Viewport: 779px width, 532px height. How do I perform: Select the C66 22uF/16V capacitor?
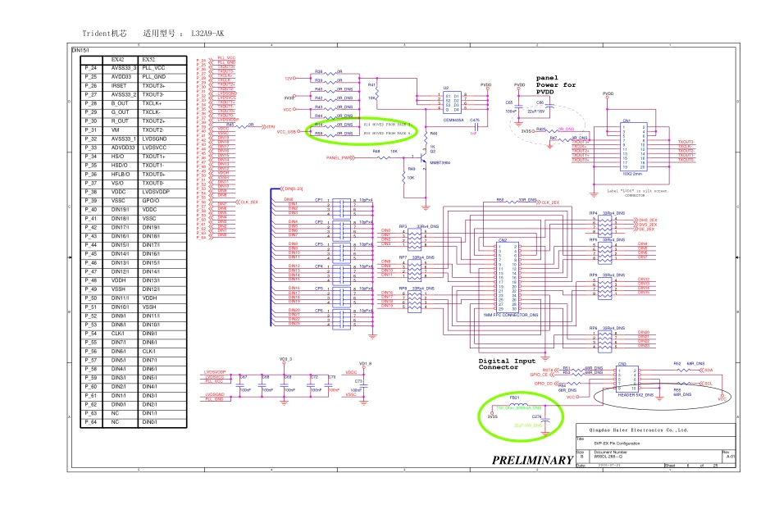539,110
